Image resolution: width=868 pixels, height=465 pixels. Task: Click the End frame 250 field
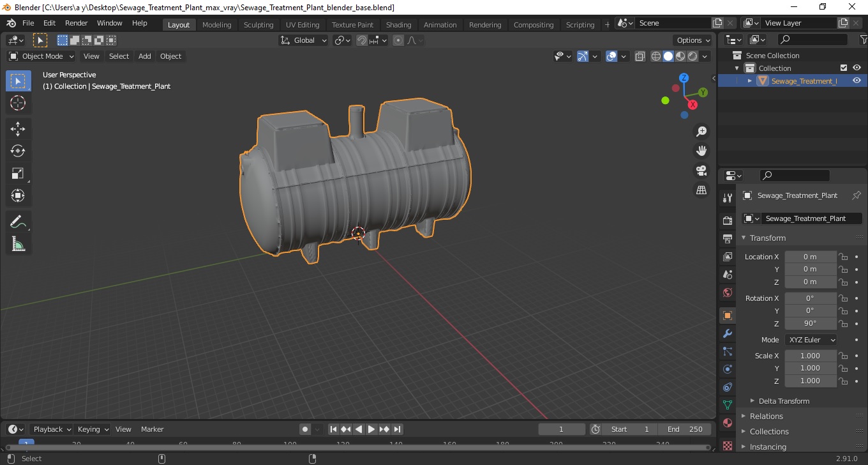click(x=685, y=429)
